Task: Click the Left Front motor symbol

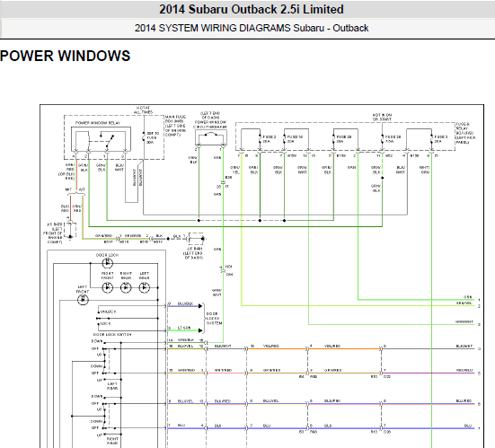Action: pos(83,299)
